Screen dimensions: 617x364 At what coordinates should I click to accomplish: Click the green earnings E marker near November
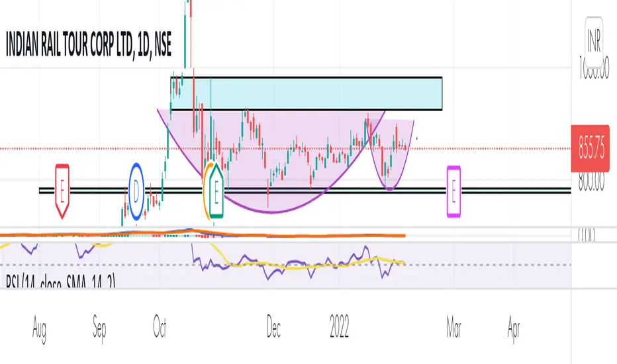[x=216, y=191]
